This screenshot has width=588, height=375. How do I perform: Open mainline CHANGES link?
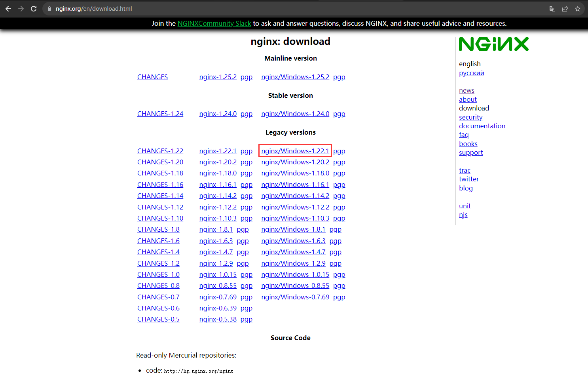[152, 77]
